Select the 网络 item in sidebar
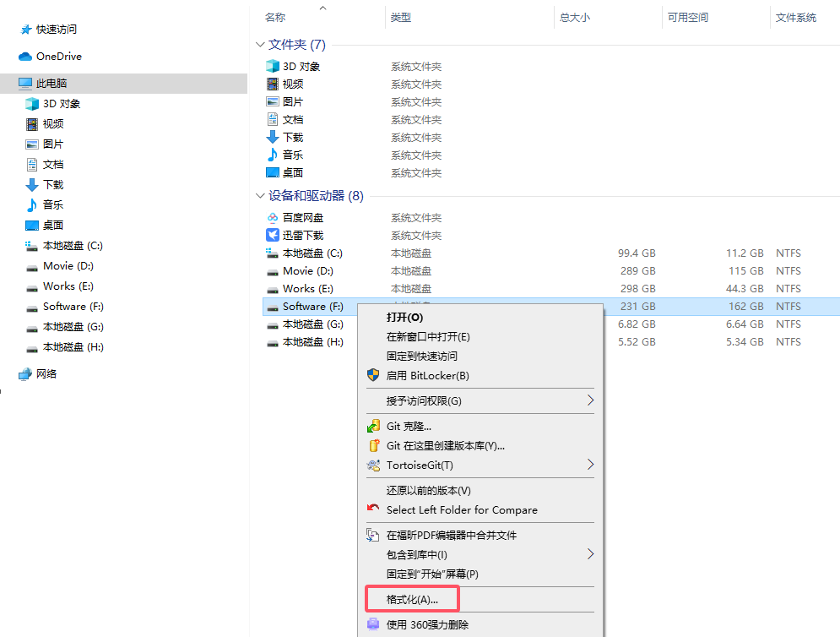This screenshot has height=637, width=840. point(46,373)
